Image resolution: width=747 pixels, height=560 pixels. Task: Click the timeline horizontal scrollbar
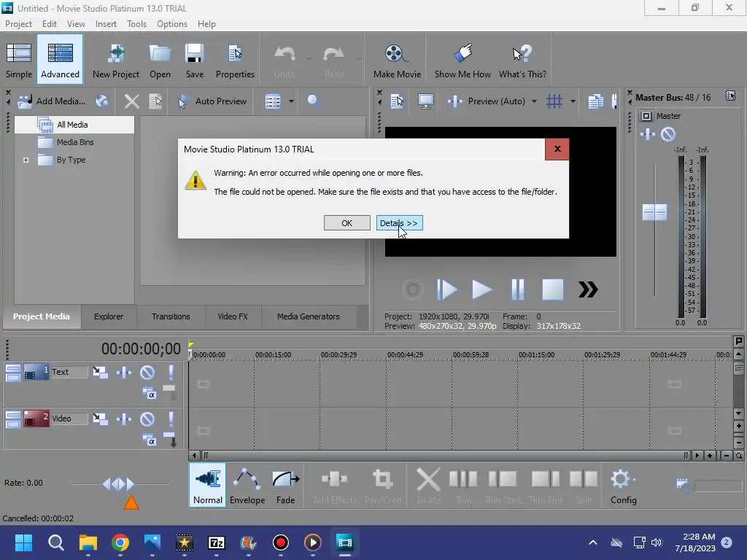coord(445,456)
